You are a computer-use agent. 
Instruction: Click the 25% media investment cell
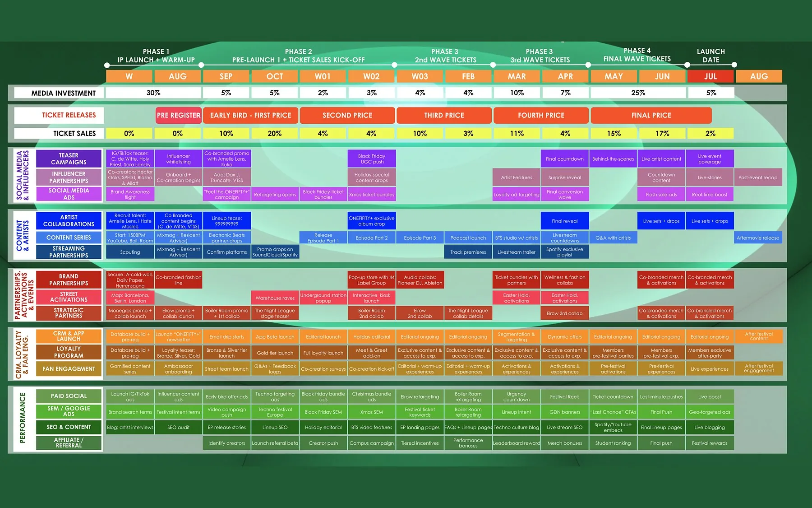(638, 93)
